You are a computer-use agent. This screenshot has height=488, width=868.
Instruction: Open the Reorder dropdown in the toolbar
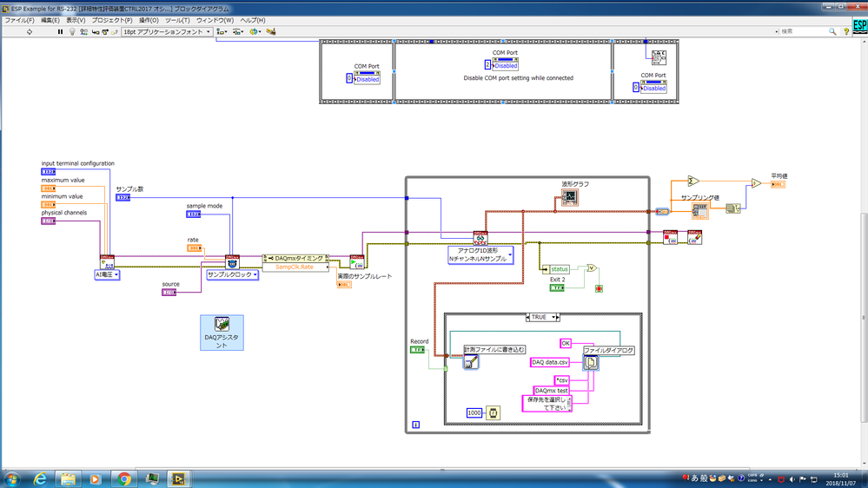pos(255,32)
